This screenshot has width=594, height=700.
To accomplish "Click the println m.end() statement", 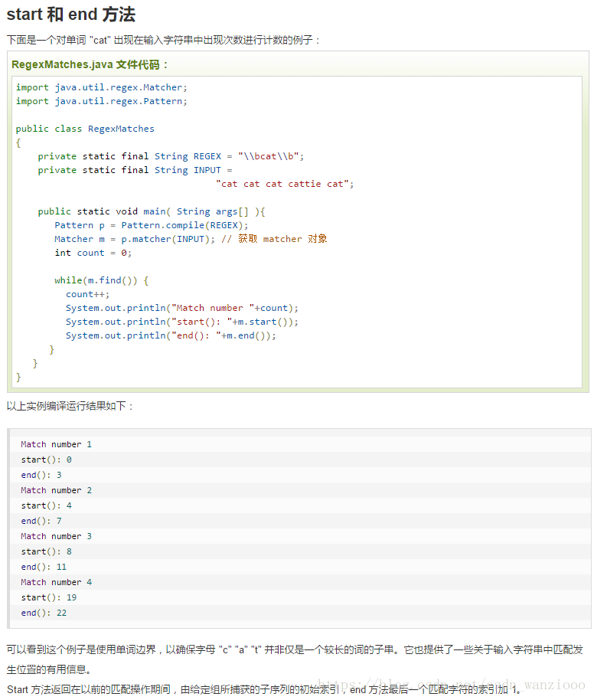I will point(171,335).
